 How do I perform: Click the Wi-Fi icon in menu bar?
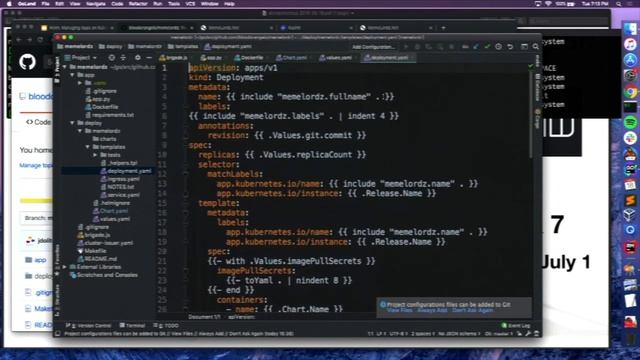548,4
